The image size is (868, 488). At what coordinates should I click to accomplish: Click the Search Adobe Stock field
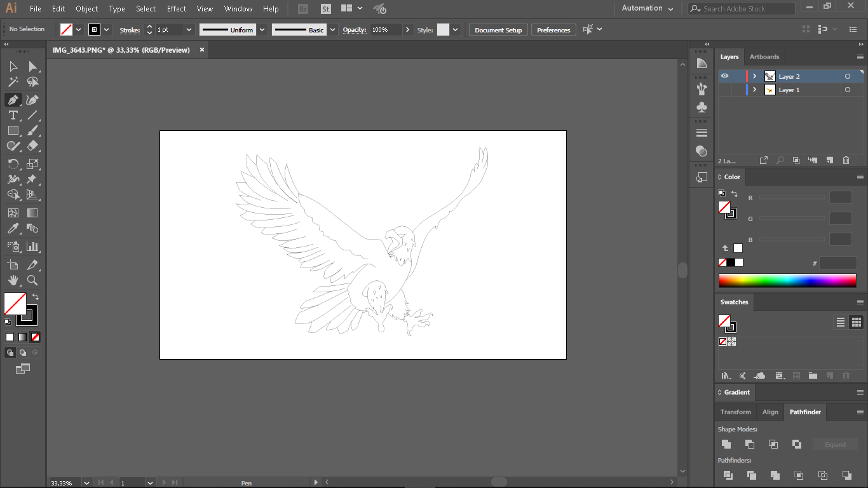tap(742, 8)
